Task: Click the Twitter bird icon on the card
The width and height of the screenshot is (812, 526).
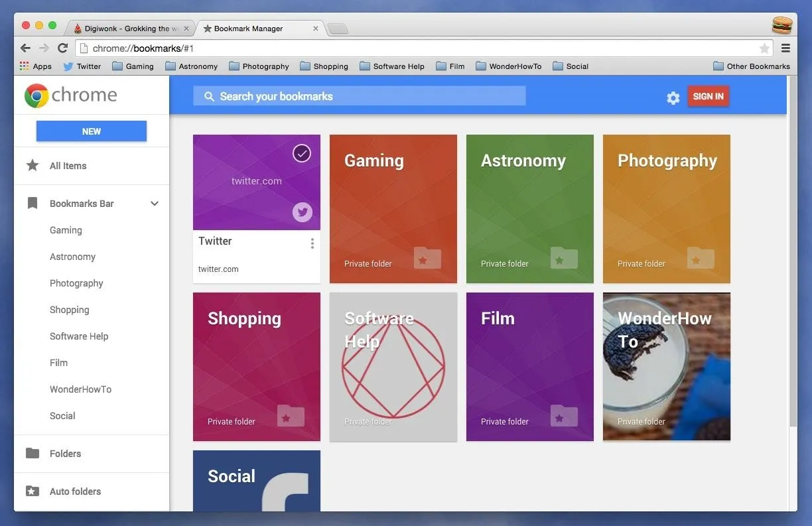Action: 303,212
